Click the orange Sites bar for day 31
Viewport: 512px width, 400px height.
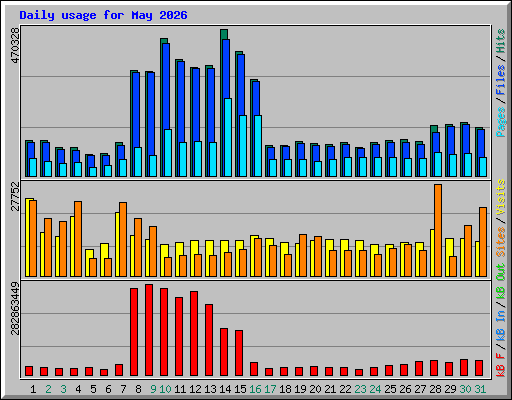coord(483,242)
